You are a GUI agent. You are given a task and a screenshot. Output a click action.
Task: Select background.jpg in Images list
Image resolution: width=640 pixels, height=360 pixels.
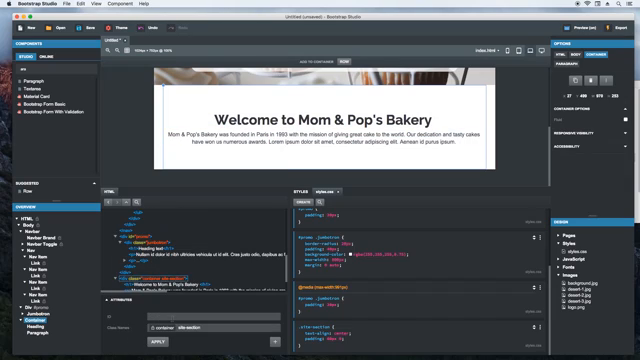point(582,283)
